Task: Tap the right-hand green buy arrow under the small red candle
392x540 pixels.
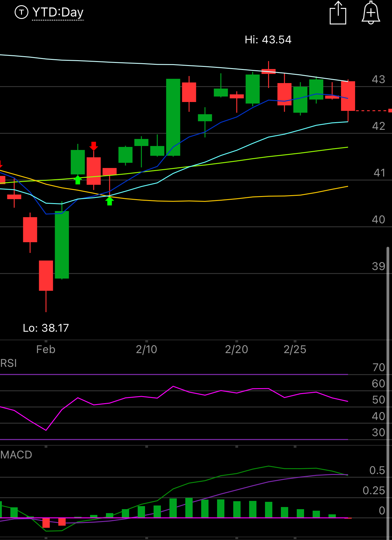Action: 110,201
